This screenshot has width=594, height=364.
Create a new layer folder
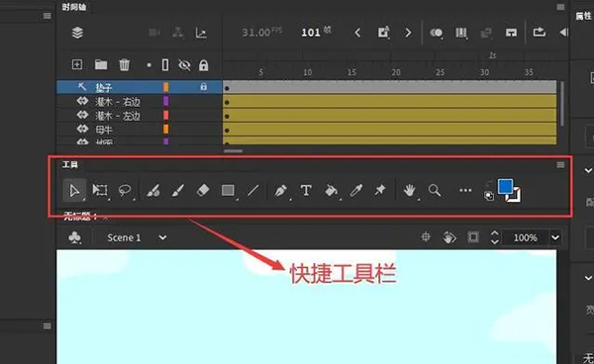pyautogui.click(x=101, y=64)
